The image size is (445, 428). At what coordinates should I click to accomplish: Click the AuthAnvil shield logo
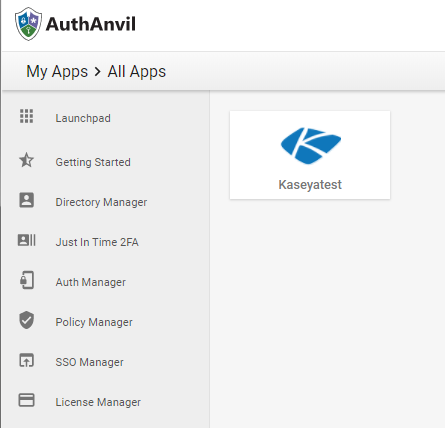coord(28,24)
